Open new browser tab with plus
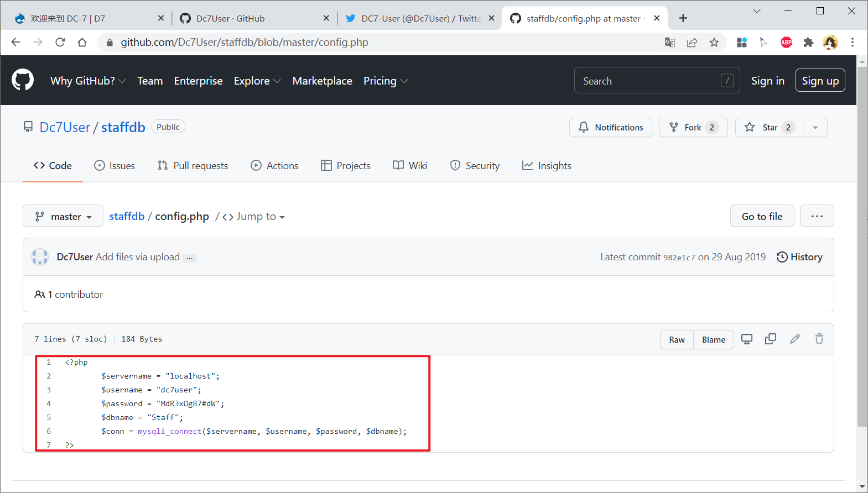This screenshot has width=868, height=493. click(x=683, y=18)
